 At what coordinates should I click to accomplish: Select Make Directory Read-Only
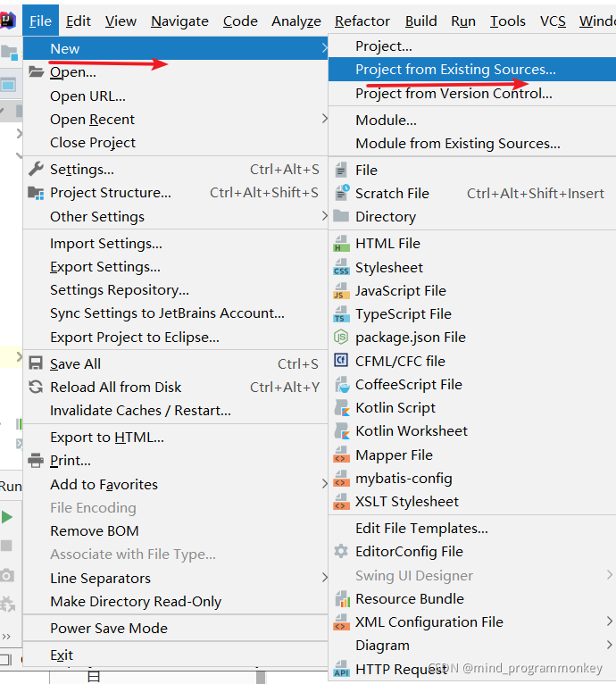[175, 602]
